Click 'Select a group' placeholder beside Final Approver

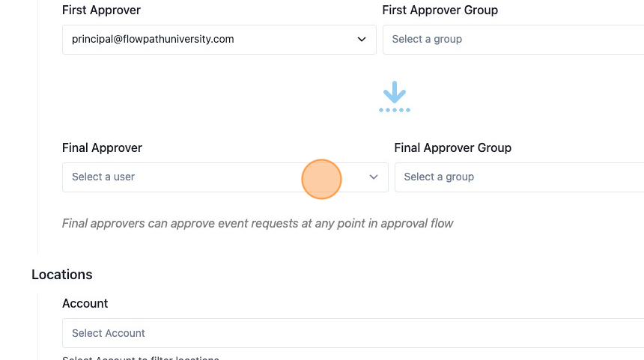(439, 177)
